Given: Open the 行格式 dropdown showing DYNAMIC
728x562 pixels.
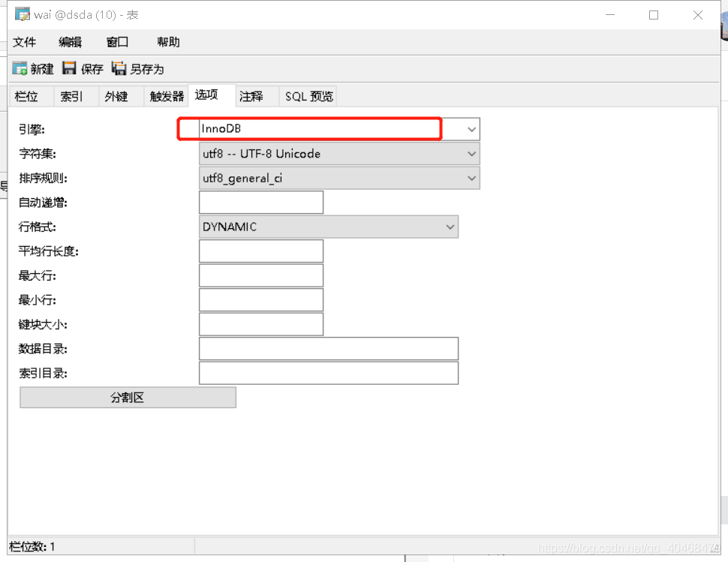Looking at the screenshot, I should (450, 227).
